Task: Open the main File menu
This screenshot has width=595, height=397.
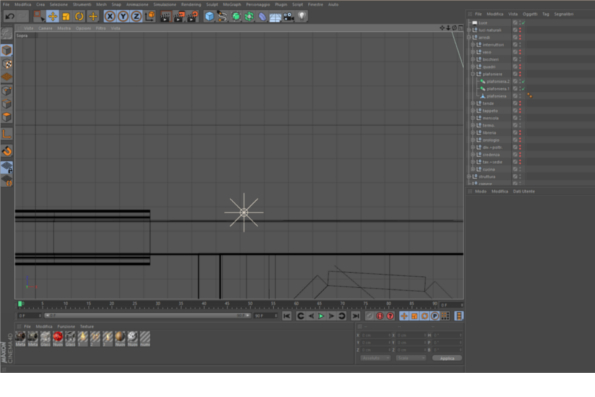Action: click(6, 5)
